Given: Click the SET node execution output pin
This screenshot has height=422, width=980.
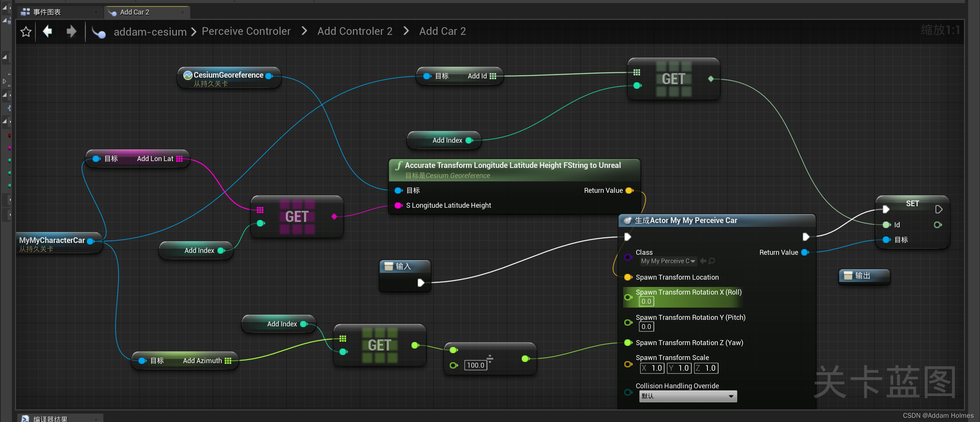Looking at the screenshot, I should [938, 209].
